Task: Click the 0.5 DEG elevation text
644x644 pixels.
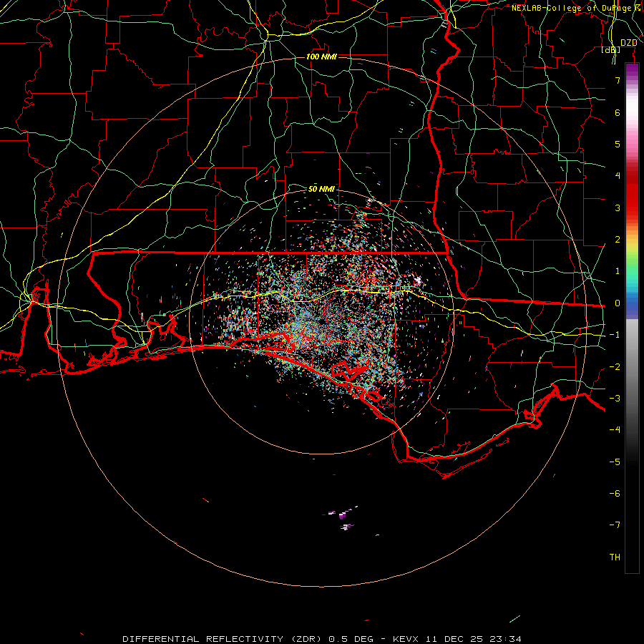Action: click(351, 639)
